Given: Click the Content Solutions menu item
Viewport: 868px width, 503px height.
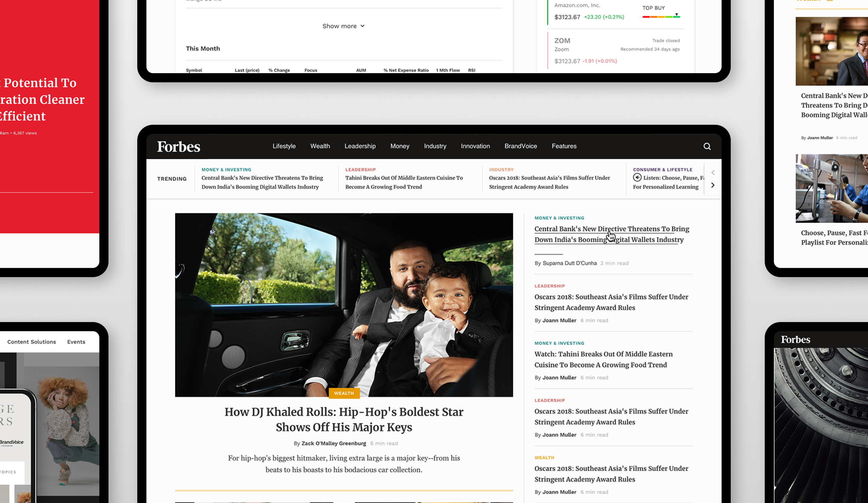Looking at the screenshot, I should click(31, 342).
